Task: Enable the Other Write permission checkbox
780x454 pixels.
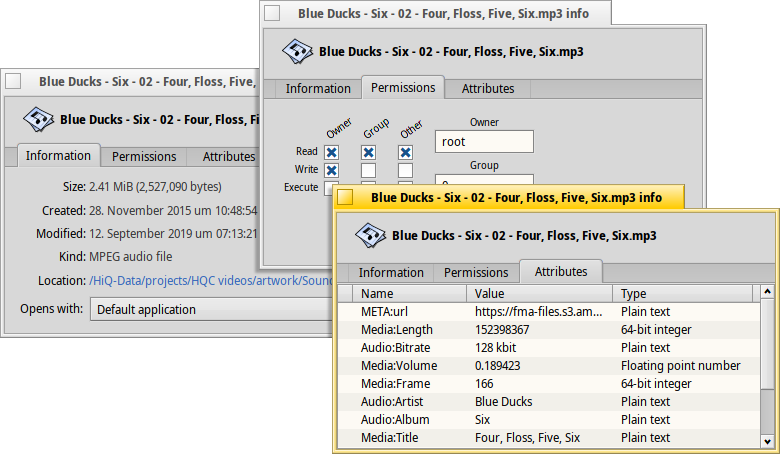Action: pyautogui.click(x=405, y=170)
